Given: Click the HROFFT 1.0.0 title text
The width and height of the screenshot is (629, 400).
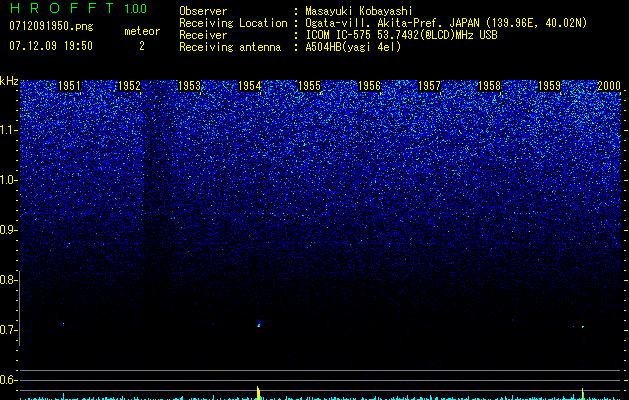Looking at the screenshot, I should point(78,8).
